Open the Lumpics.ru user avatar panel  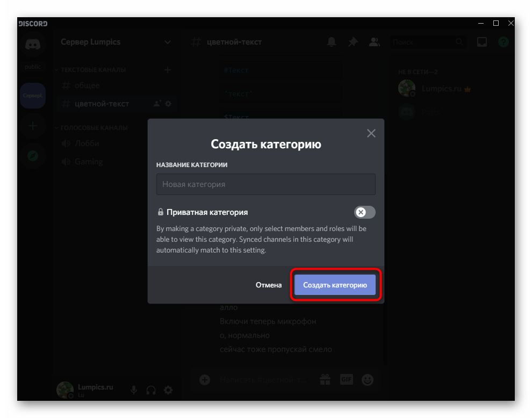[x=65, y=390]
